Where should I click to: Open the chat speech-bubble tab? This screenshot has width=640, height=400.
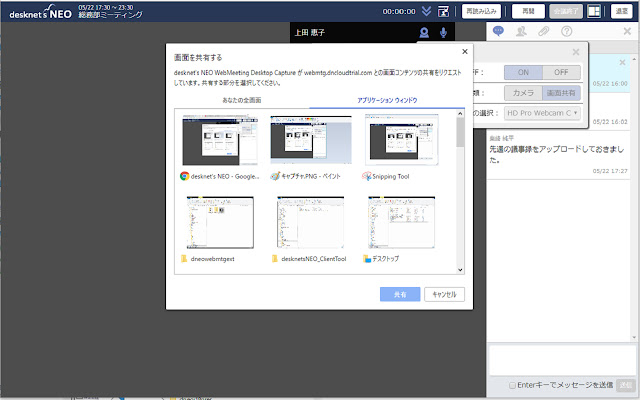[498, 31]
